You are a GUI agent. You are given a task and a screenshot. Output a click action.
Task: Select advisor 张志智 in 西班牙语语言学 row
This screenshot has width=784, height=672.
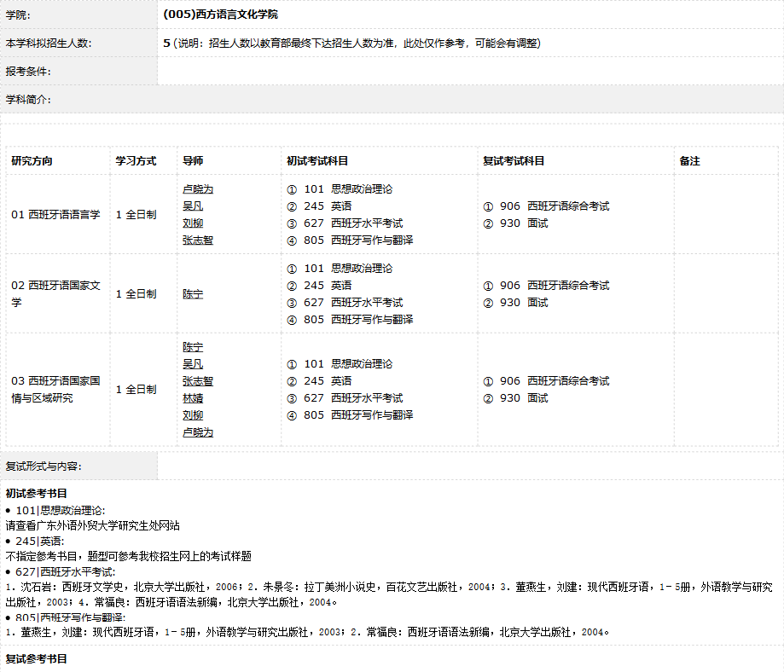(x=197, y=240)
